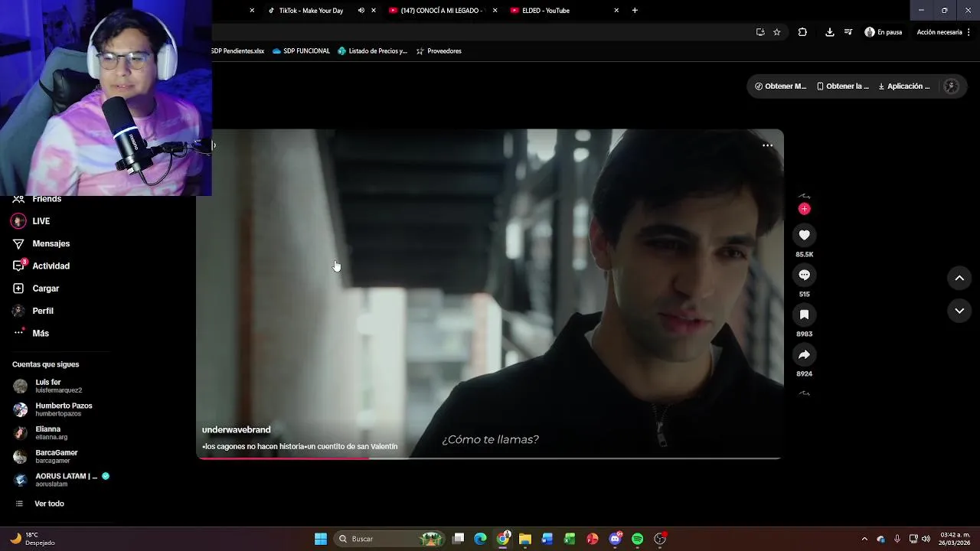This screenshot has width=980, height=551.
Task: Open the Windows Start menu
Action: pyautogui.click(x=321, y=539)
